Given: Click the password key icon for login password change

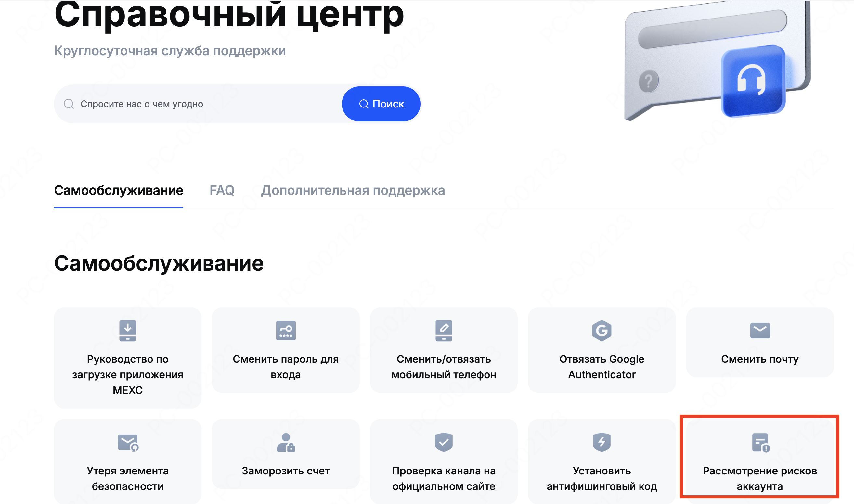Looking at the screenshot, I should pyautogui.click(x=286, y=330).
